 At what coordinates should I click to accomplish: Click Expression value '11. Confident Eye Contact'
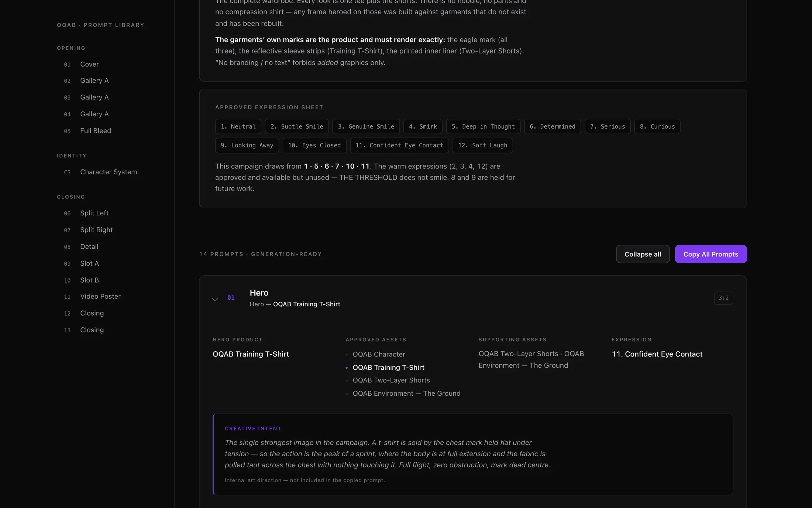[657, 354]
